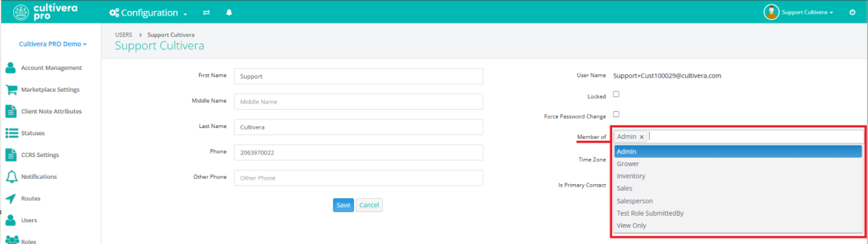
Task: Select Sales from the role list
Action: tap(738, 188)
